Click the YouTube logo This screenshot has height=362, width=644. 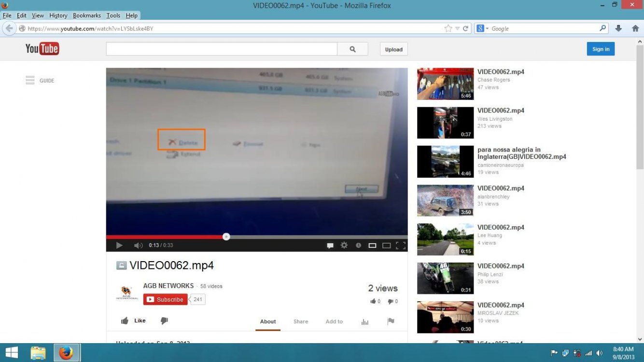coord(42,48)
